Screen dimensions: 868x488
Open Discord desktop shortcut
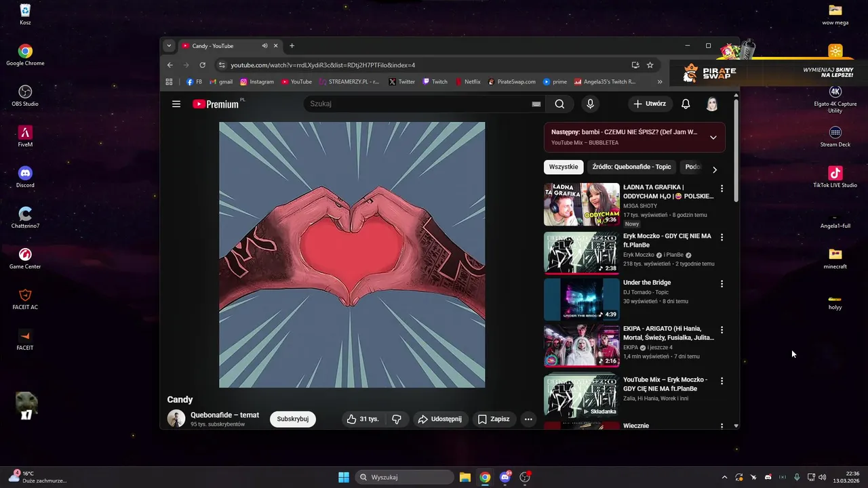tap(25, 177)
